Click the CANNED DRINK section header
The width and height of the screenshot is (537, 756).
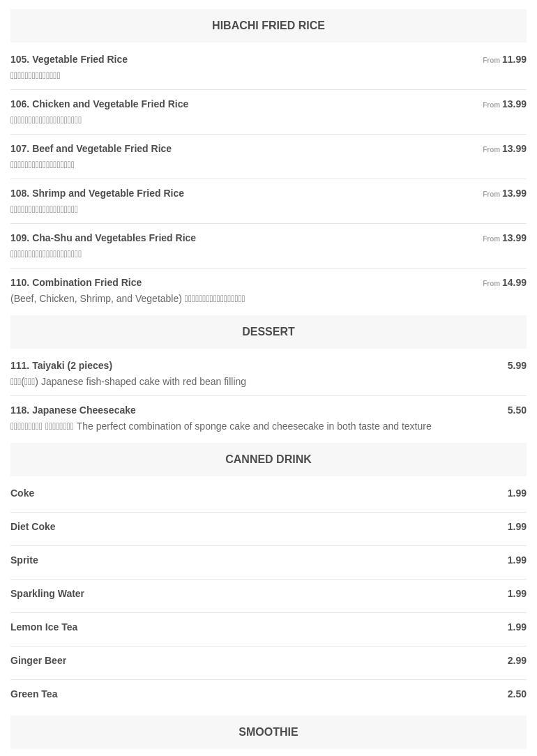(268, 460)
